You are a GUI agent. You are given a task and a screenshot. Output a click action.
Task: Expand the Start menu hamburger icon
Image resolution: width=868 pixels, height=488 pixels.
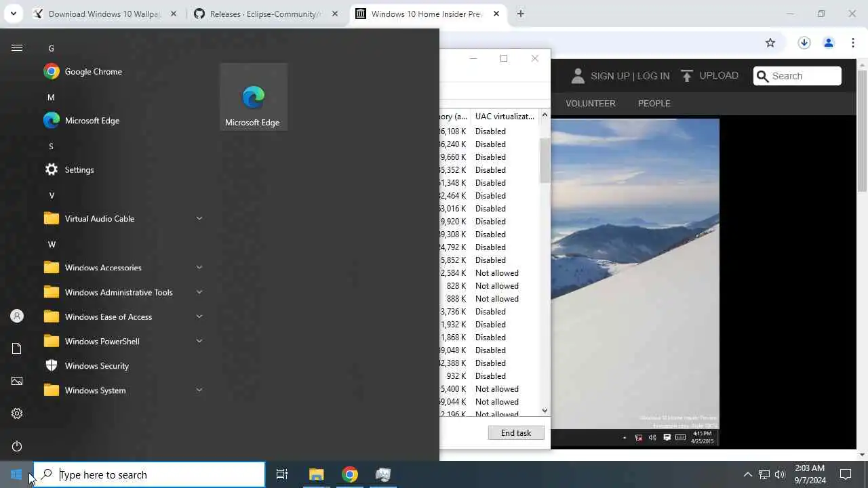[x=17, y=47]
